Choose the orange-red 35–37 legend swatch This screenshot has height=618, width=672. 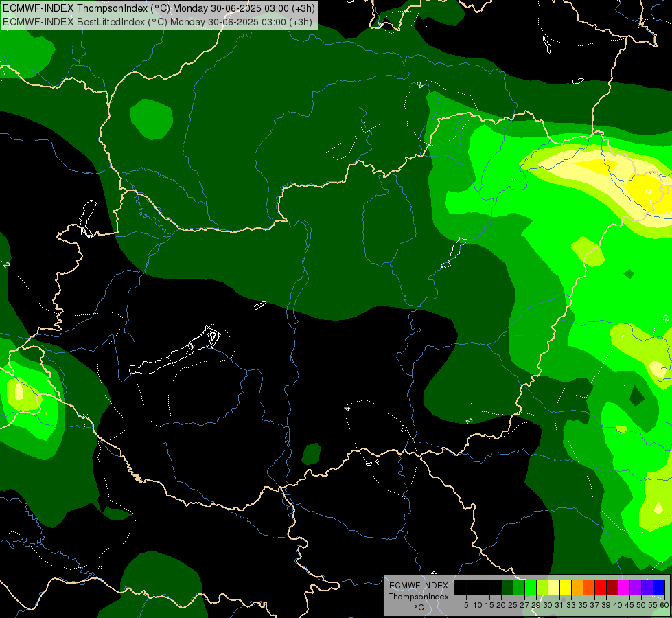pos(589,588)
